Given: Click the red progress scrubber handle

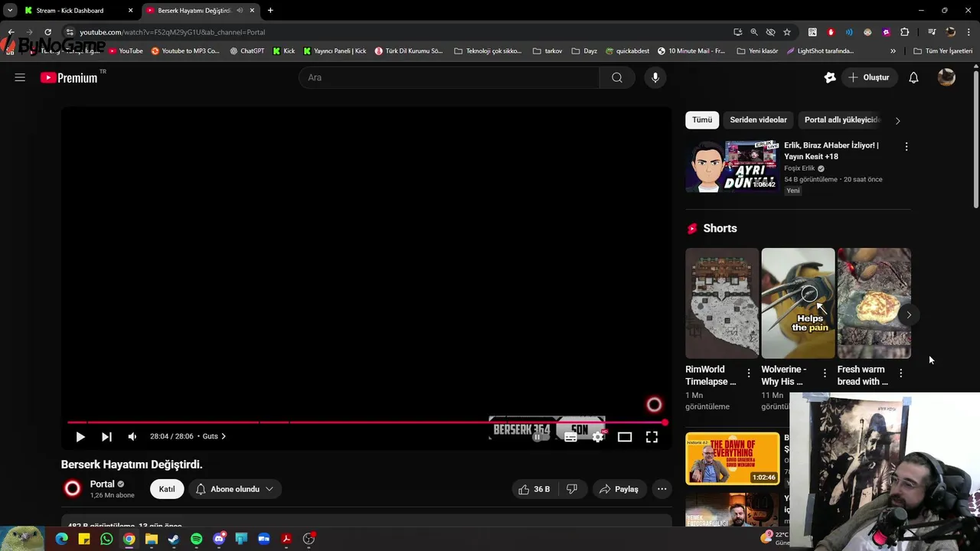Looking at the screenshot, I should pos(665,422).
